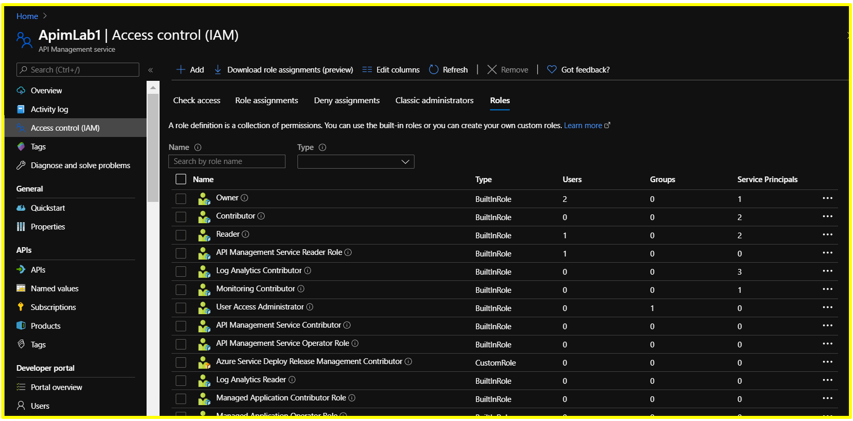The image size is (853, 421).
Task: Download role assignments (preview)
Action: (283, 70)
